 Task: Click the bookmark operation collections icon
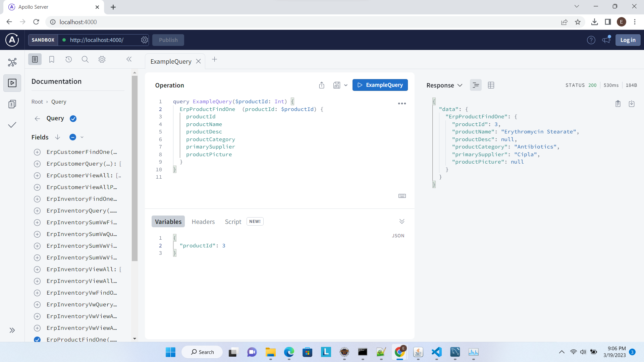click(x=52, y=59)
